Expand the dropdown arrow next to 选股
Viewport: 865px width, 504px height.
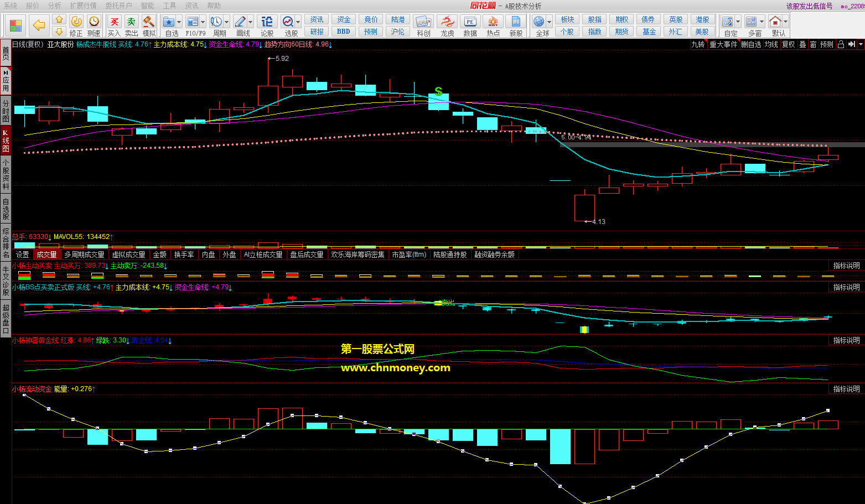tap(298, 22)
